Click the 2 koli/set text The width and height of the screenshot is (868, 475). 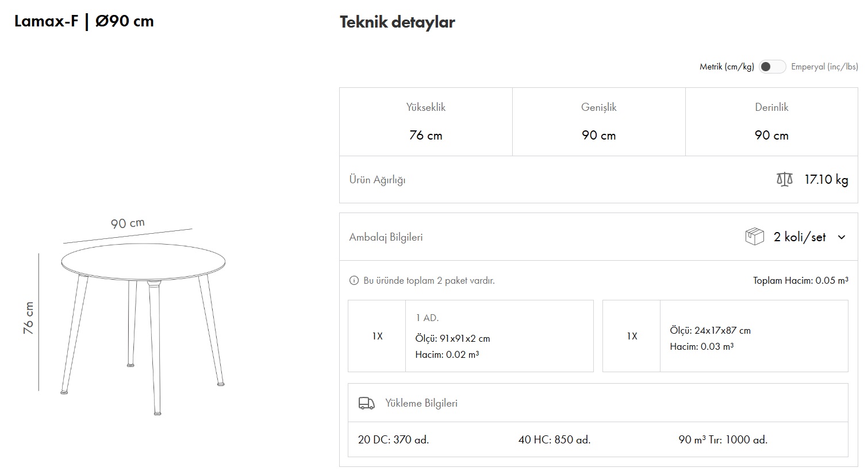point(799,237)
